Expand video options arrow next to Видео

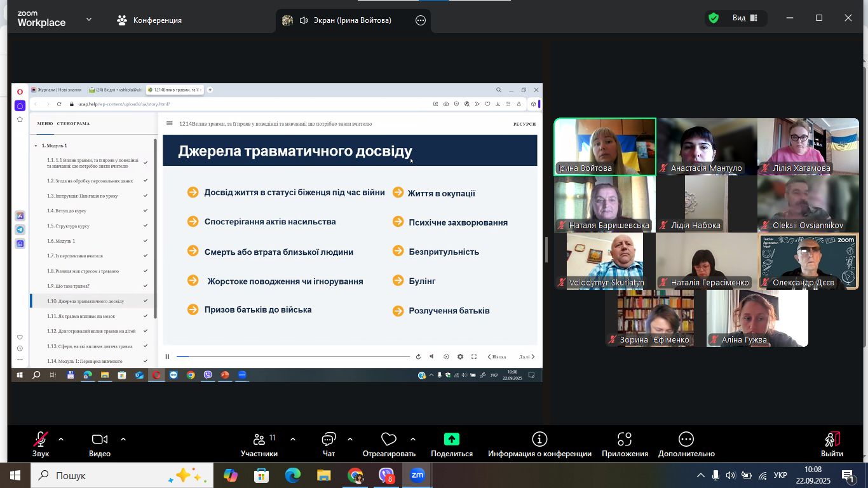(x=123, y=439)
